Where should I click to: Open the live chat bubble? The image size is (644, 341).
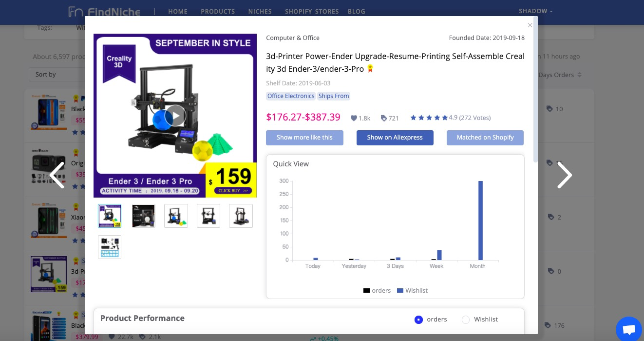pyautogui.click(x=629, y=329)
